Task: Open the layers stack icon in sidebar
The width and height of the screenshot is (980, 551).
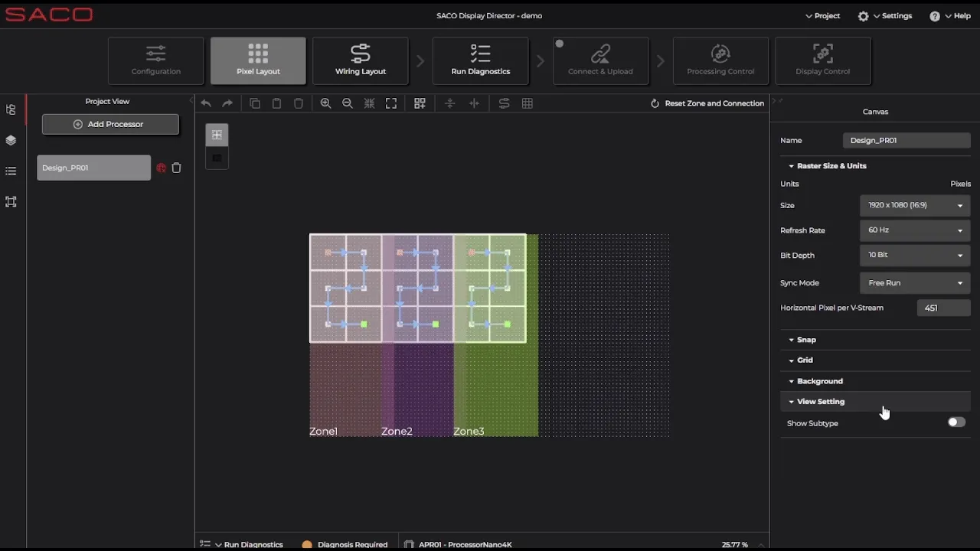Action: [x=11, y=140]
